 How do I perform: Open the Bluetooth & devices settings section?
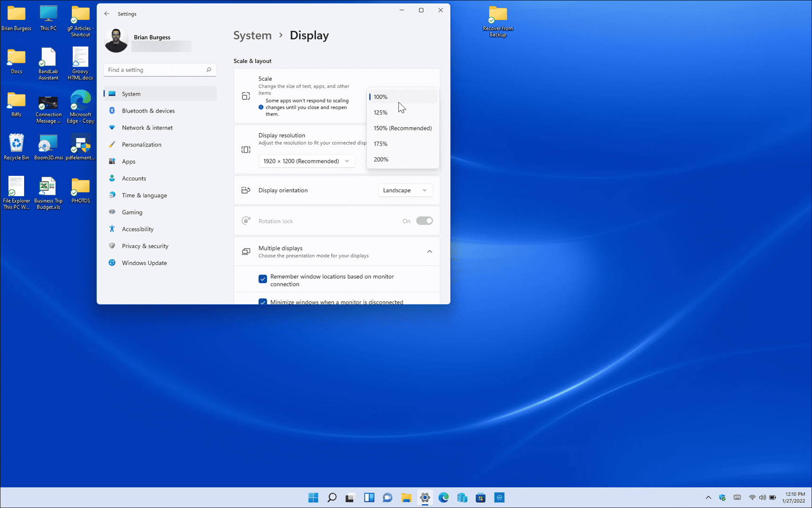click(148, 111)
